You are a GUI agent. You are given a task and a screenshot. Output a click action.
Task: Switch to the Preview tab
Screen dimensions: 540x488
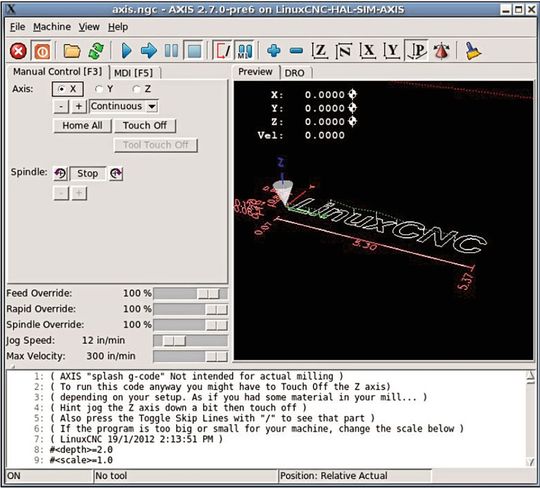255,72
